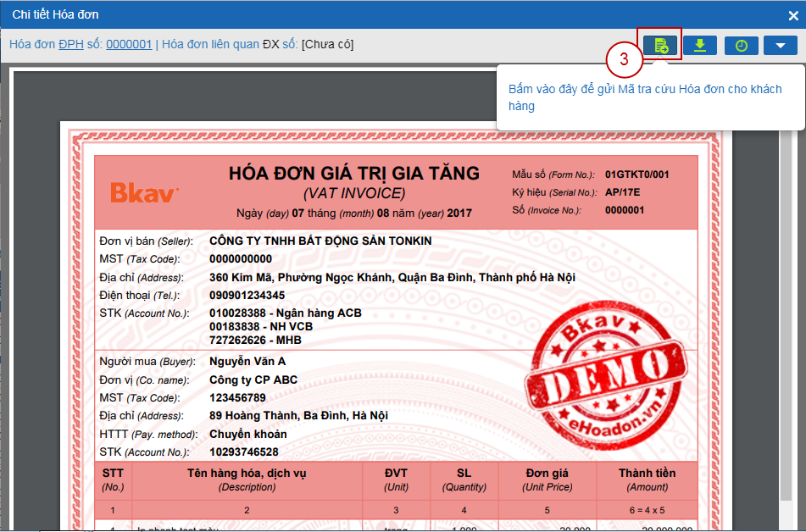806x532 pixels.
Task: Select buyer tax code 123456789
Action: pyautogui.click(x=237, y=398)
